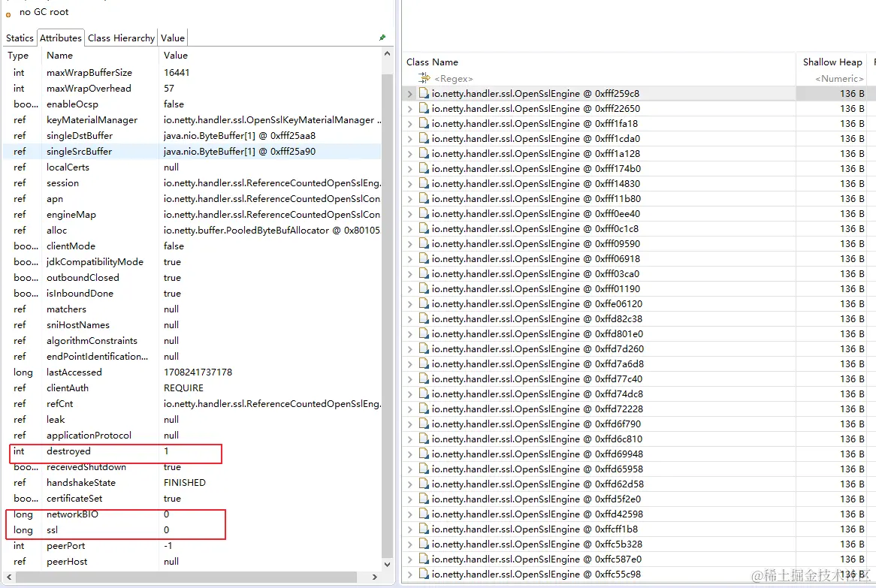Open the Class Hierarchy tab
Viewport: 876px width, 588px height.
(x=121, y=38)
